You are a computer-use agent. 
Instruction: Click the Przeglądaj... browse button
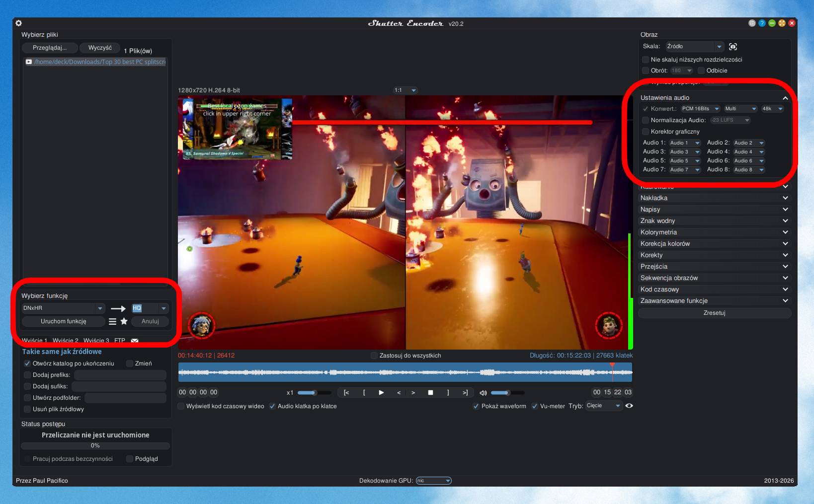click(x=50, y=48)
